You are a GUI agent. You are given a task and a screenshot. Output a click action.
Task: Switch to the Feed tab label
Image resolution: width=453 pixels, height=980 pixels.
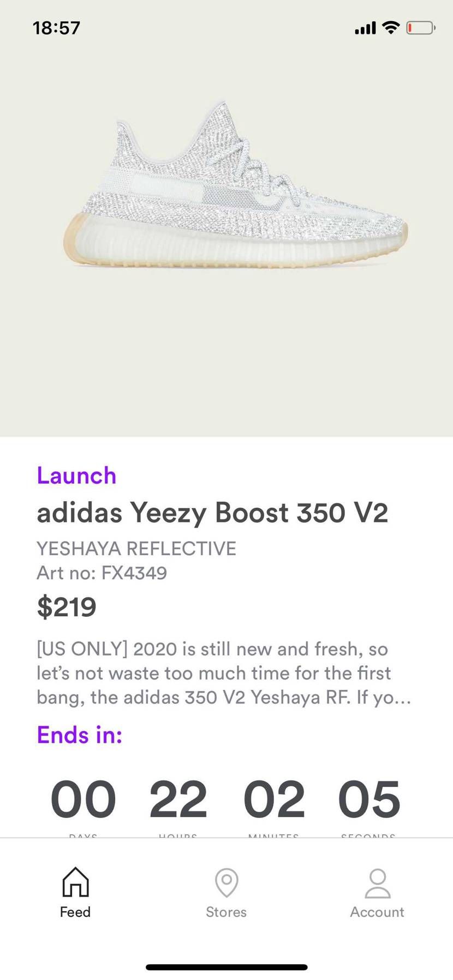(x=75, y=912)
